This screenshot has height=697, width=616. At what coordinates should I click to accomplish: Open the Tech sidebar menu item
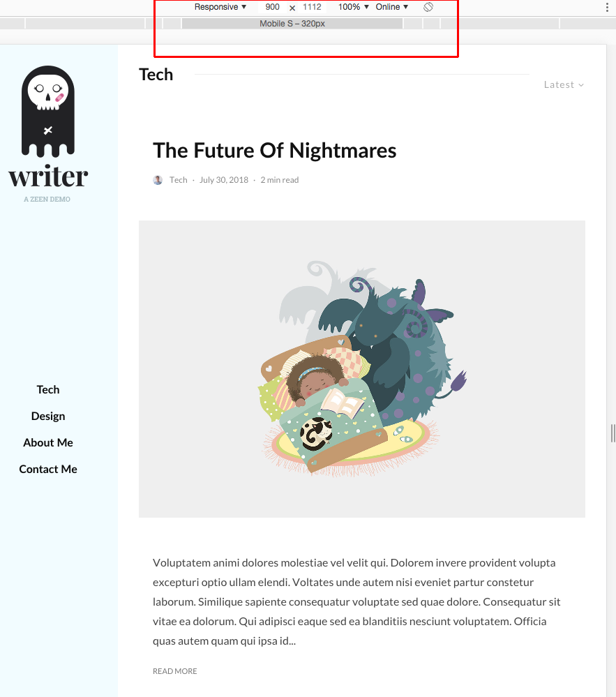point(48,389)
